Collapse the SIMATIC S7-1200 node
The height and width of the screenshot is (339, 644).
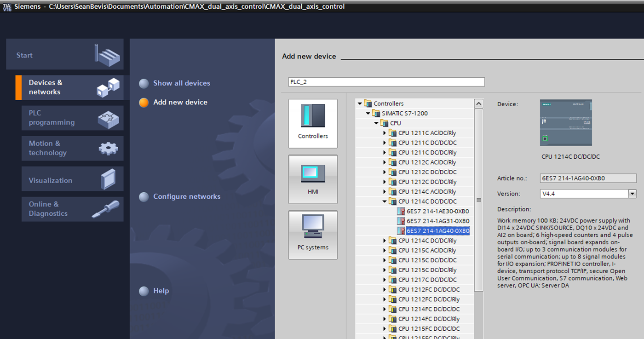368,113
